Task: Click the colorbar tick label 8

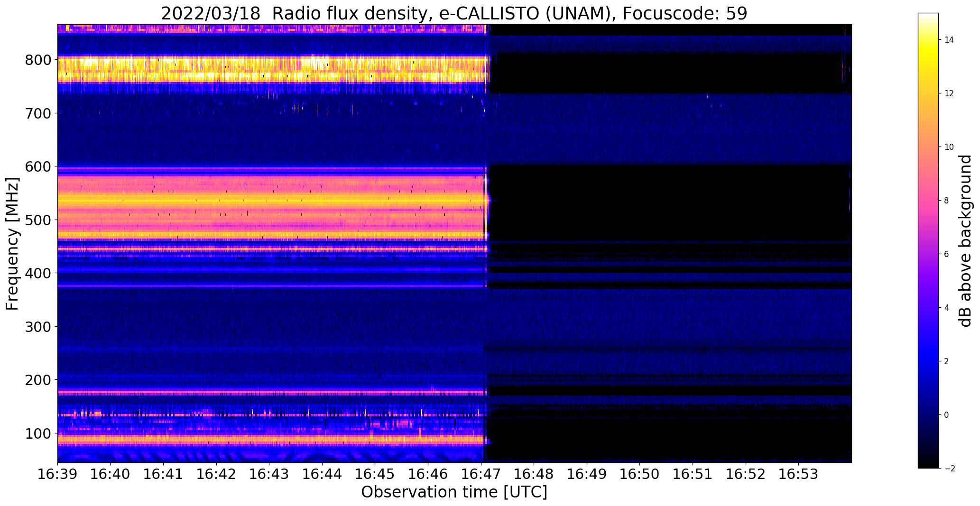Action: click(946, 201)
